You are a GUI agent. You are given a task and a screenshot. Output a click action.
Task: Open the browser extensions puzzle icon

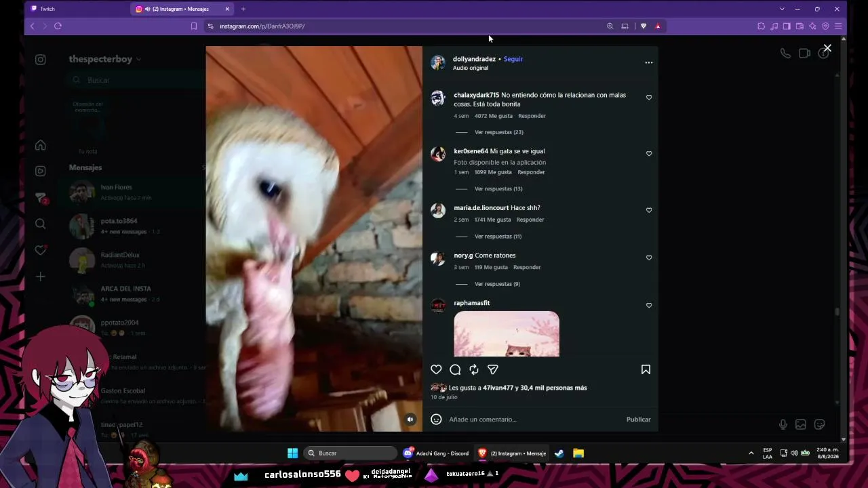pyautogui.click(x=761, y=26)
